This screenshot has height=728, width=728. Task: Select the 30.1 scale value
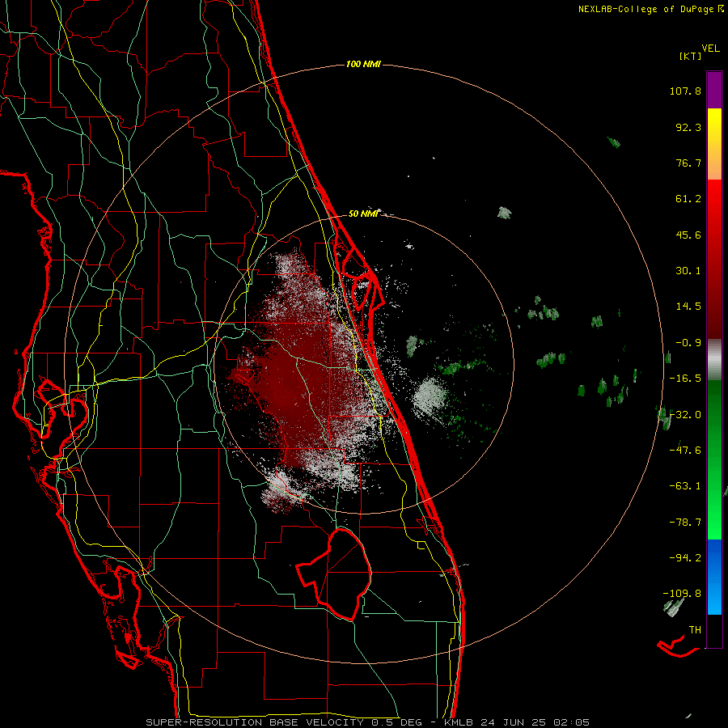pos(688,271)
